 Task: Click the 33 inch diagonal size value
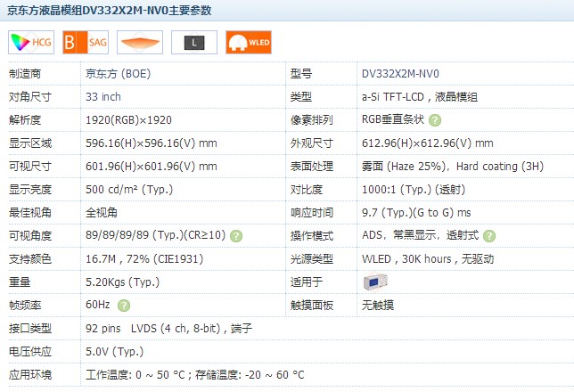click(x=102, y=97)
